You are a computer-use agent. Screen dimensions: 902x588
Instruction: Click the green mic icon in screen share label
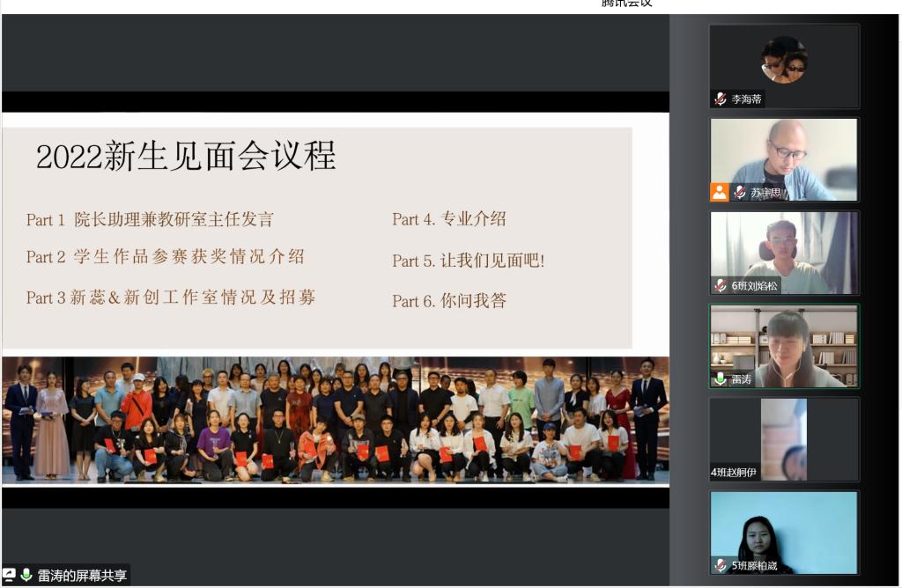(26, 576)
